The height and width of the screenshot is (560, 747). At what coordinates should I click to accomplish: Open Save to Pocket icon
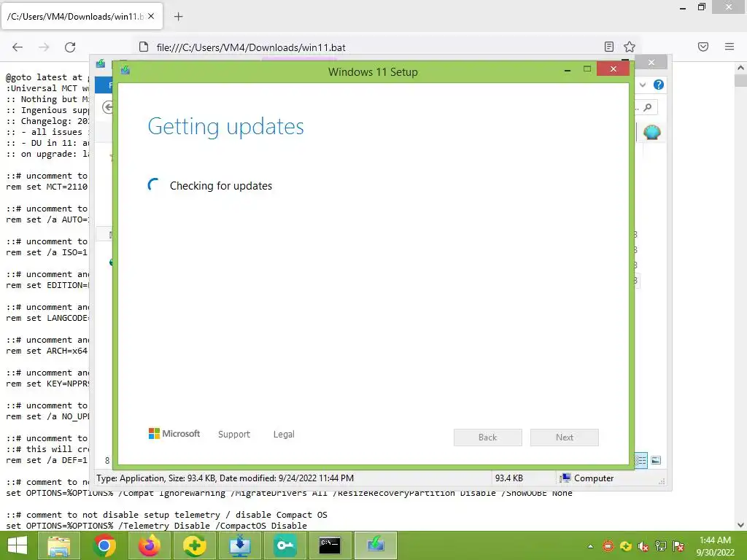click(x=703, y=47)
